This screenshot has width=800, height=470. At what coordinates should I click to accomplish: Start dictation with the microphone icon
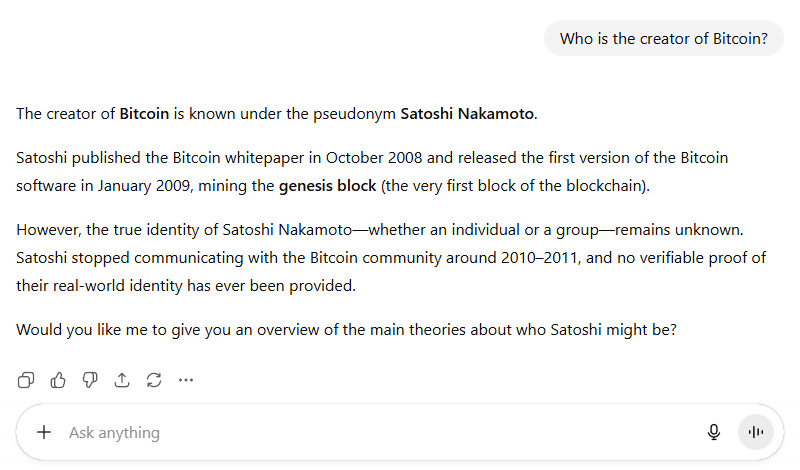pos(714,433)
